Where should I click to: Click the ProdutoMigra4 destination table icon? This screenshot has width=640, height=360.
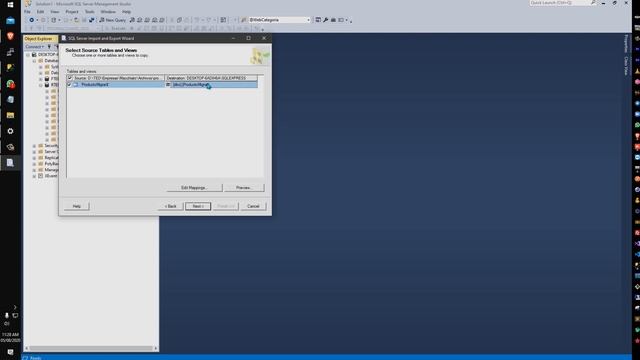pos(168,84)
